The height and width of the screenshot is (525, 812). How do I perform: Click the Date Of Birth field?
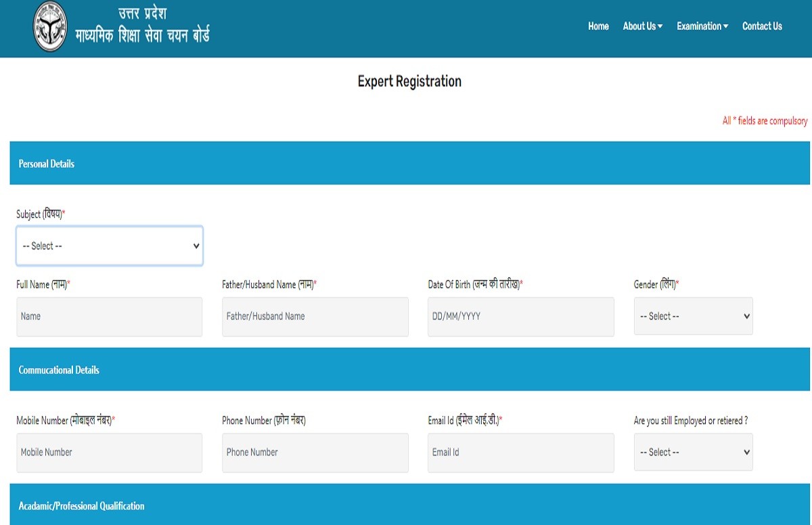[520, 316]
